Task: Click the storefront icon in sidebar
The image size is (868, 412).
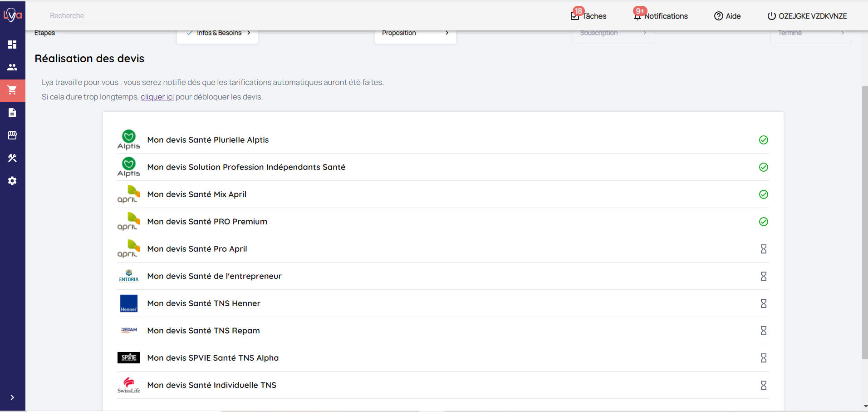Action: tap(12, 135)
